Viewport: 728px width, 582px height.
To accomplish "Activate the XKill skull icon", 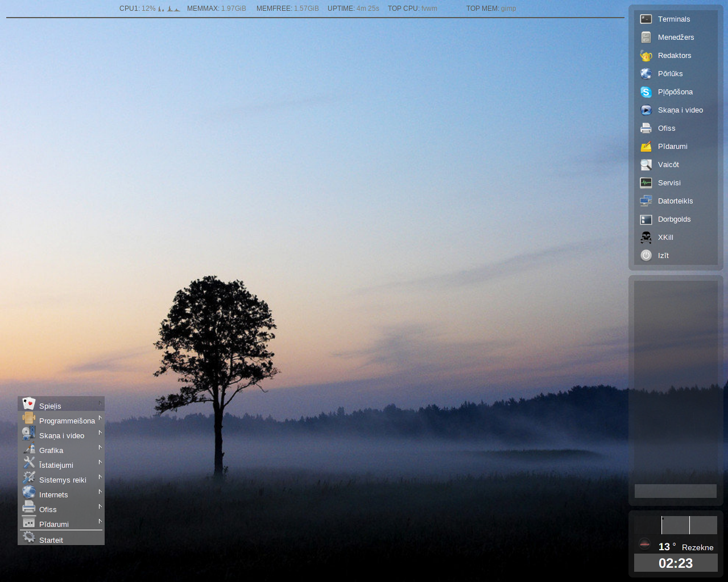I will 646,238.
